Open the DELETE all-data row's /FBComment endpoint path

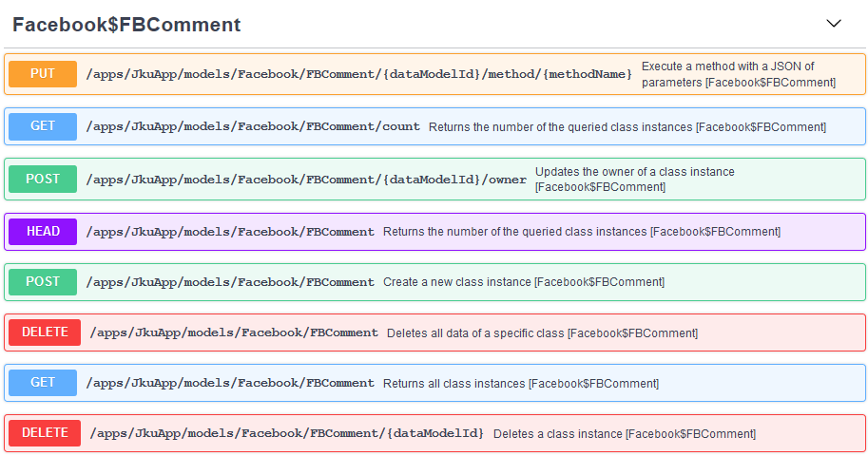(234, 332)
